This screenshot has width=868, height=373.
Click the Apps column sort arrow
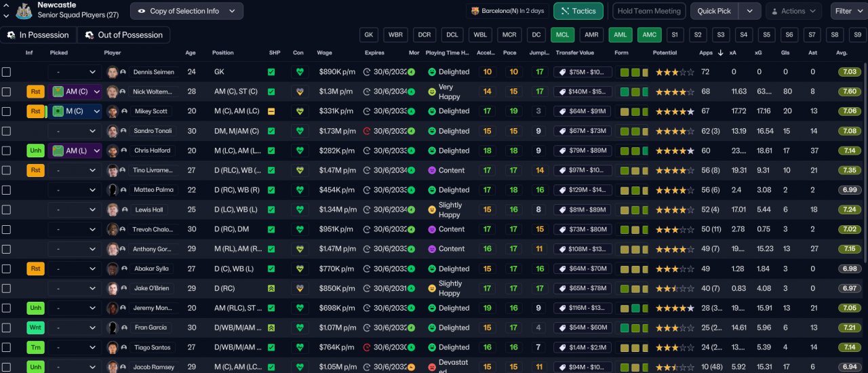click(720, 53)
